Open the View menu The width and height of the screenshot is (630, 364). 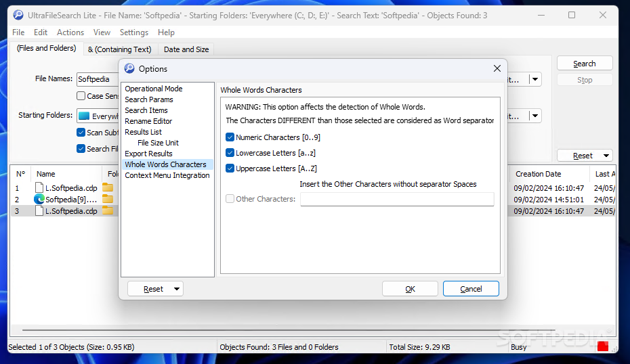(x=102, y=32)
